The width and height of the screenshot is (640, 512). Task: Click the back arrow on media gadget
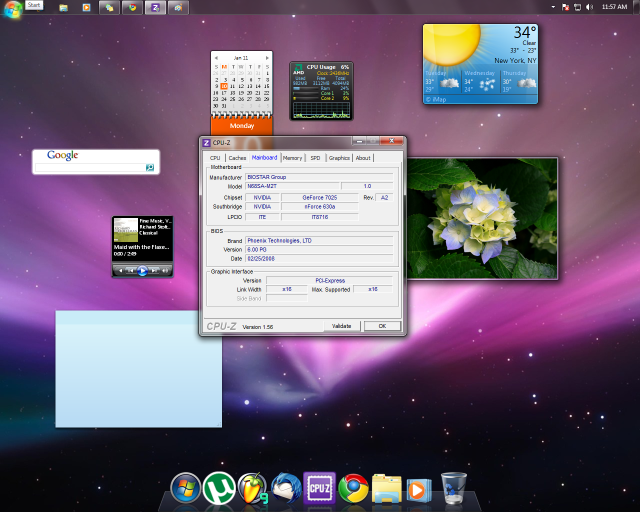[x=120, y=270]
